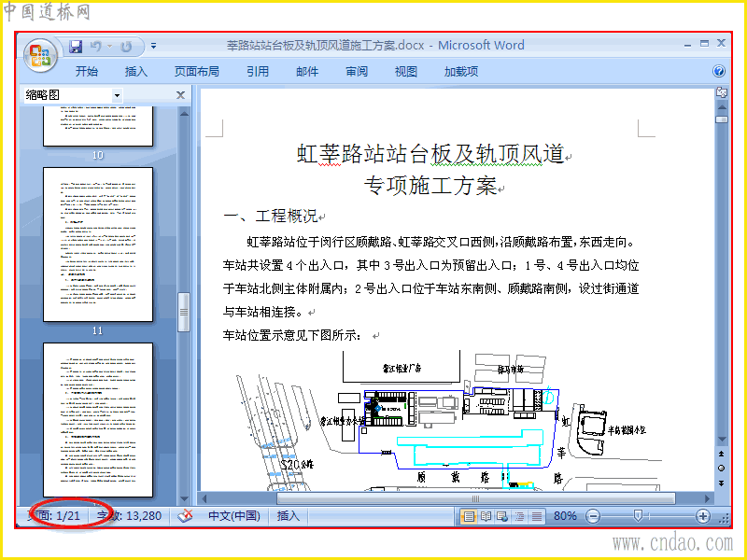Undo last action in Quick Access toolbar
747x560 pixels.
pos(96,46)
